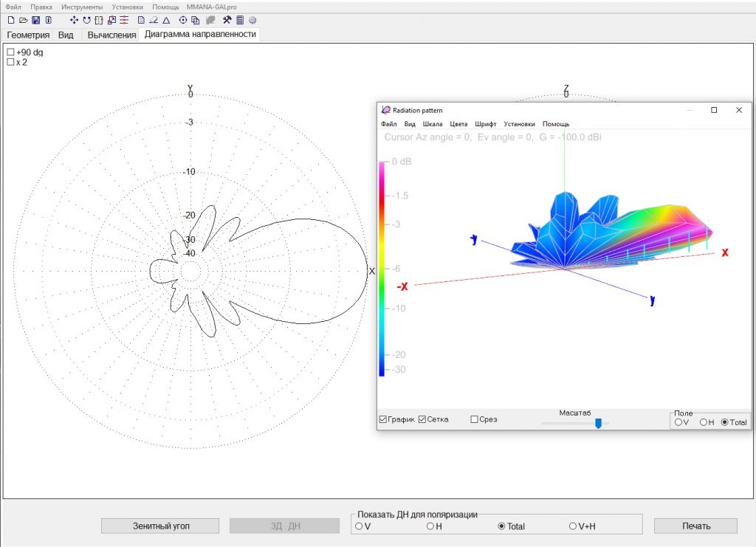The height and width of the screenshot is (547, 756).
Task: Click the four-arrow move icon
Action: click(x=74, y=20)
